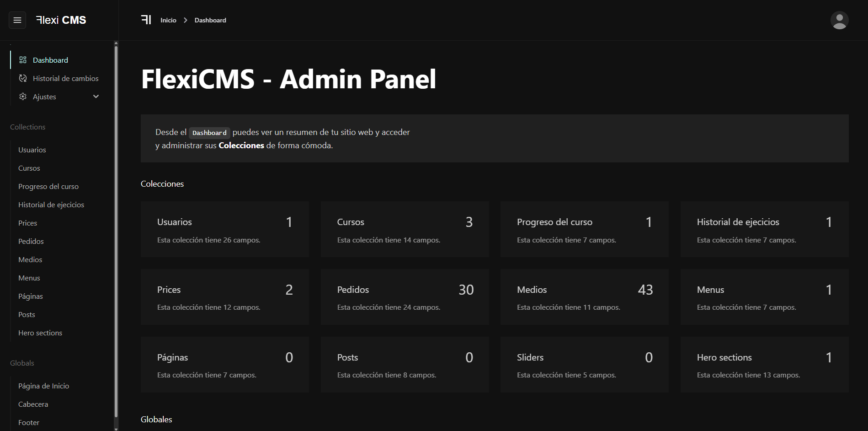Select Páginas in the sidebar
The height and width of the screenshot is (431, 868).
[x=31, y=296]
